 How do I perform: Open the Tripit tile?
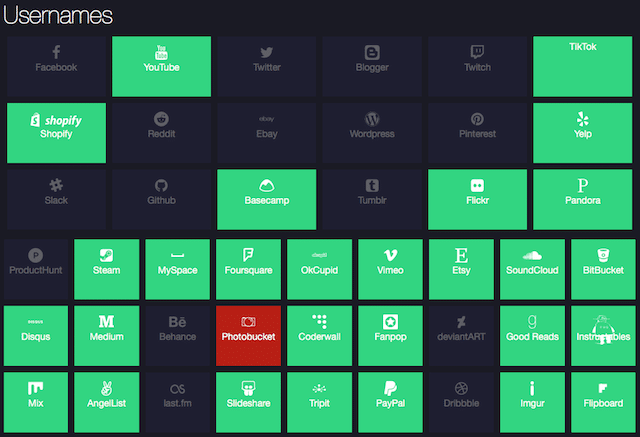tap(319, 402)
